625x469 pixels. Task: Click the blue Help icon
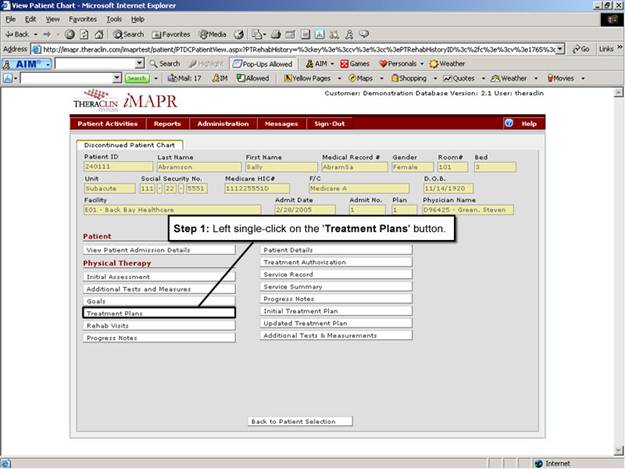(509, 123)
